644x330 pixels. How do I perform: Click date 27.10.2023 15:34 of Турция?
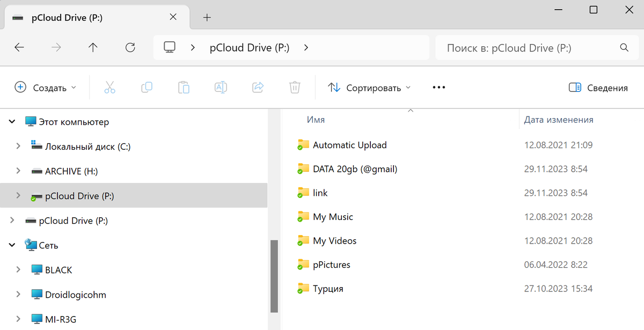(x=558, y=289)
